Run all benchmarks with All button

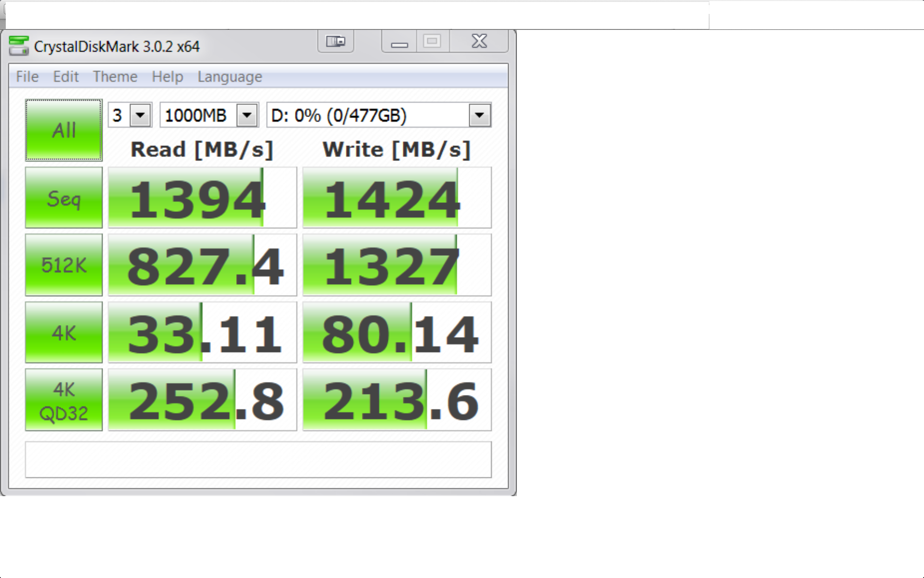(x=64, y=130)
